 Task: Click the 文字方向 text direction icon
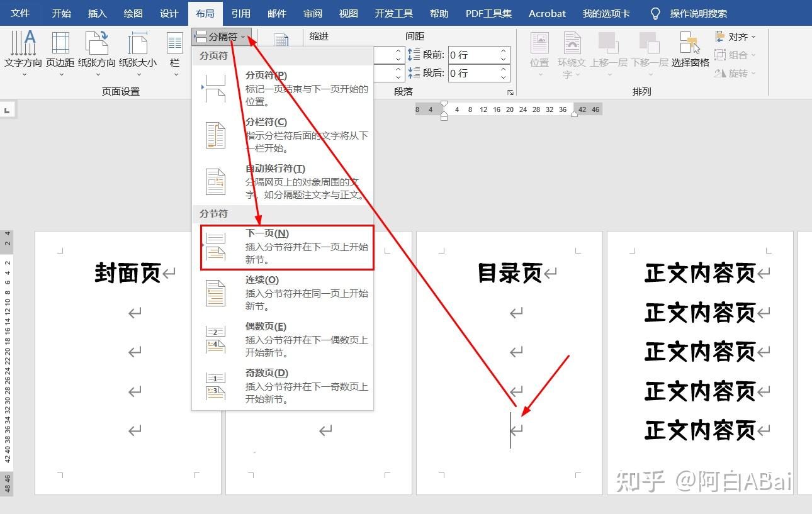click(23, 44)
